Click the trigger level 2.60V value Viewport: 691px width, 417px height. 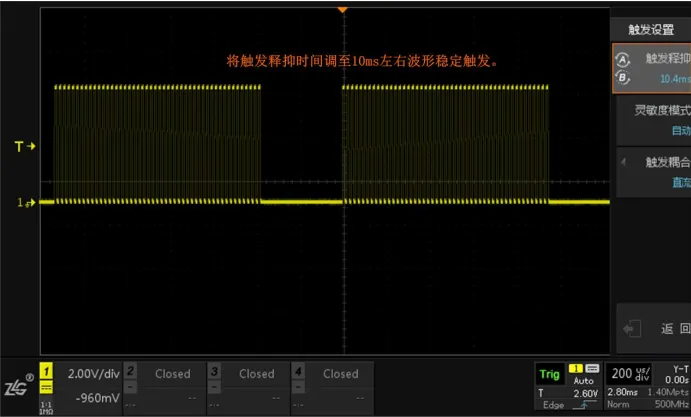point(585,393)
